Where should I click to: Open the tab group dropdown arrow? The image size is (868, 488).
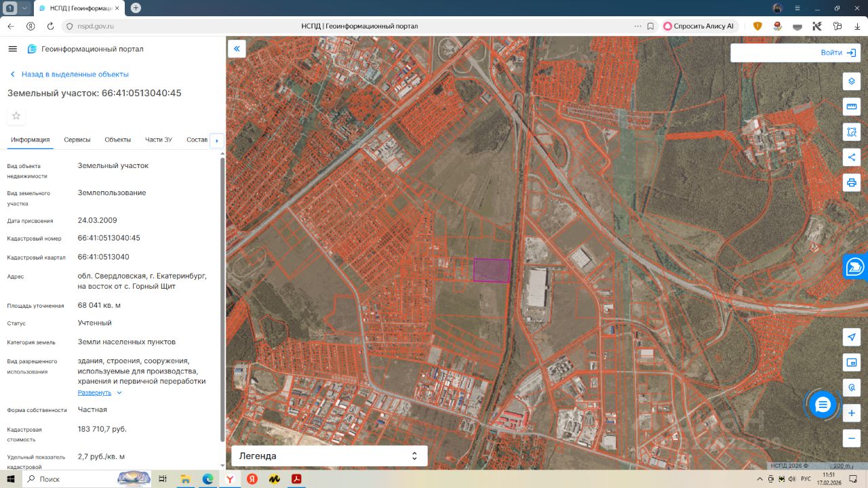coord(24,8)
